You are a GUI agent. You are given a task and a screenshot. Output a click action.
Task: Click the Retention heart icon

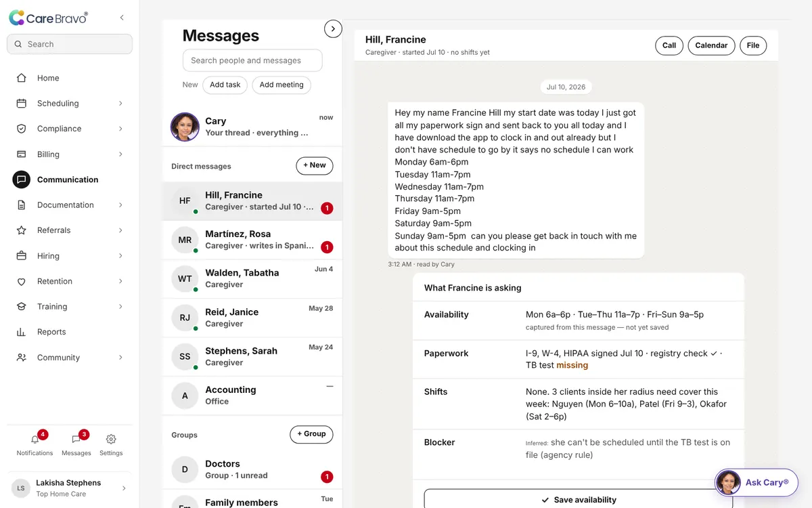point(22,281)
